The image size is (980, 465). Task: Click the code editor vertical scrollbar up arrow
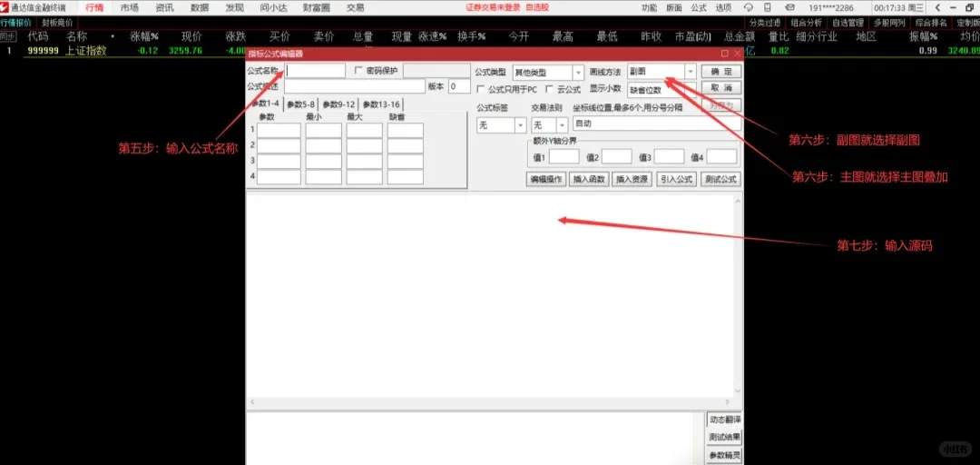[738, 201]
